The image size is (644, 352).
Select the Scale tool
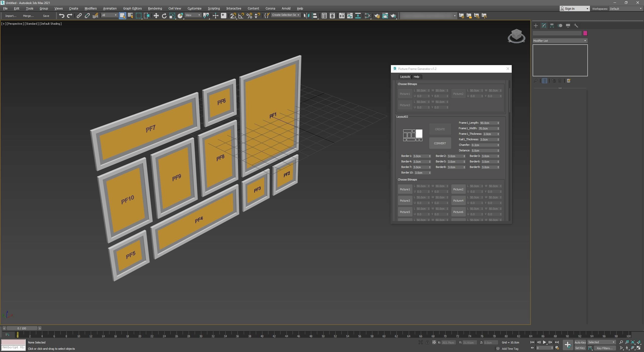[x=172, y=16]
